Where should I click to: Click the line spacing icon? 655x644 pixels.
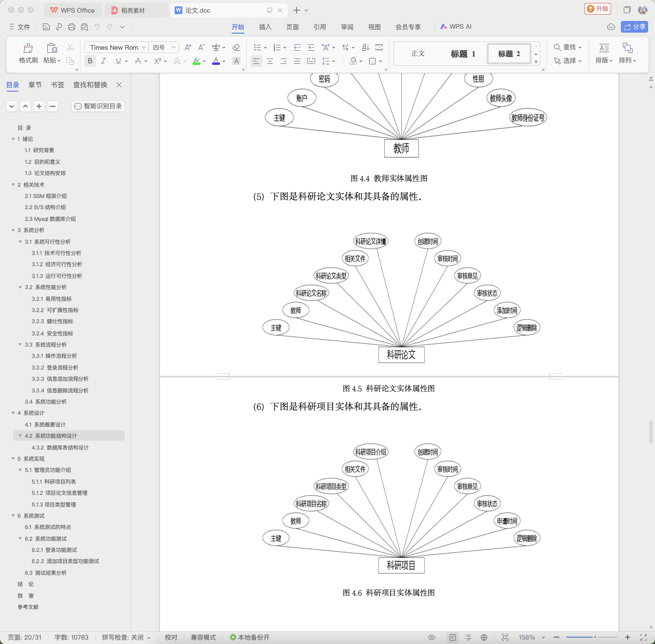[x=325, y=61]
